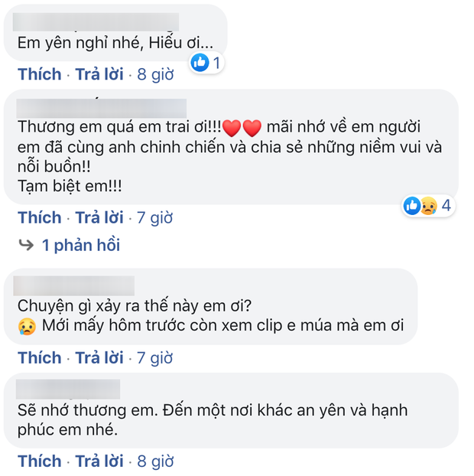Choose Trả lời below the "Sẽ nhớ thương em" comment
This screenshot has height=476, width=474.
point(99,461)
